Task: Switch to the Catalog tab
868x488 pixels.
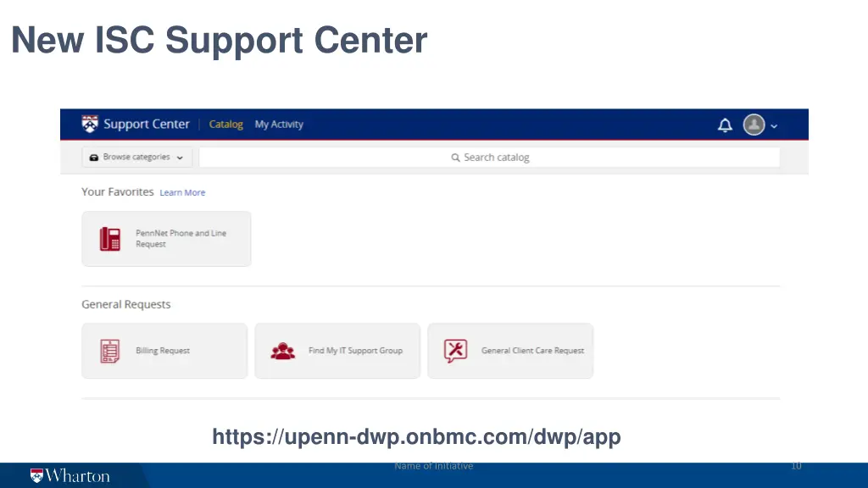Action: point(225,125)
